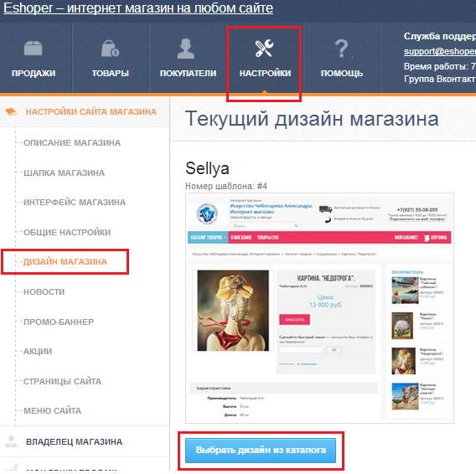Select the Покупатели person icon

[185, 49]
